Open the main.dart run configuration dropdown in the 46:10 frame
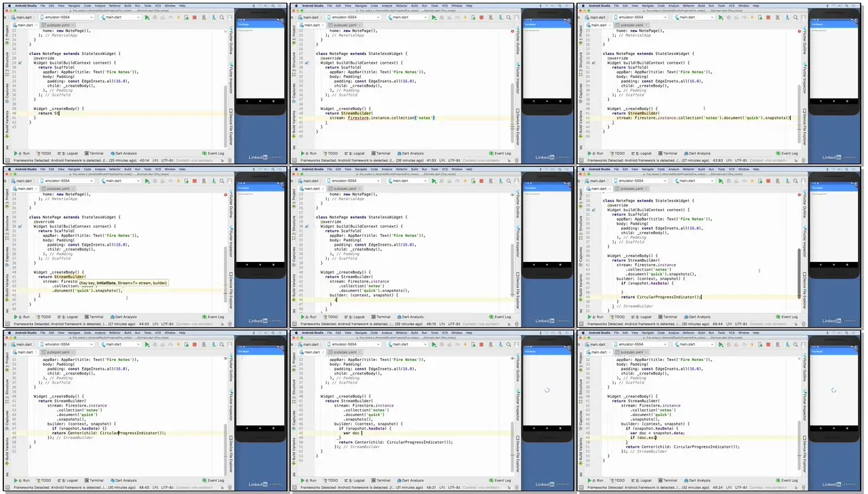868x494 pixels. 407,180
